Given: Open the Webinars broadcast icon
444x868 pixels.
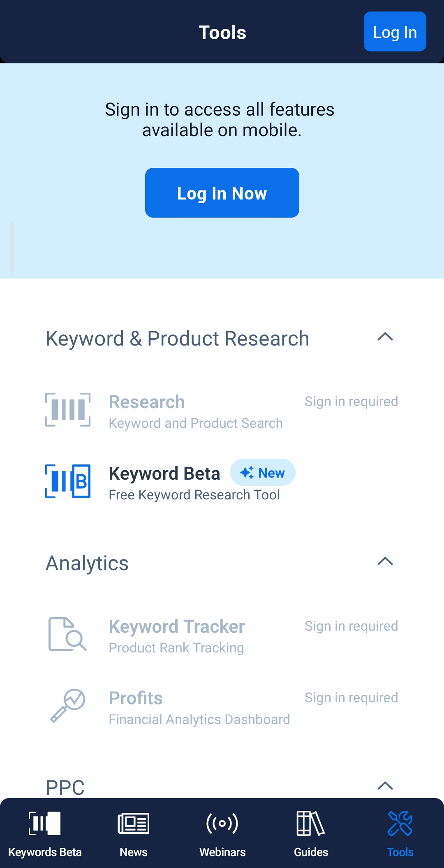Looking at the screenshot, I should pos(222,823).
